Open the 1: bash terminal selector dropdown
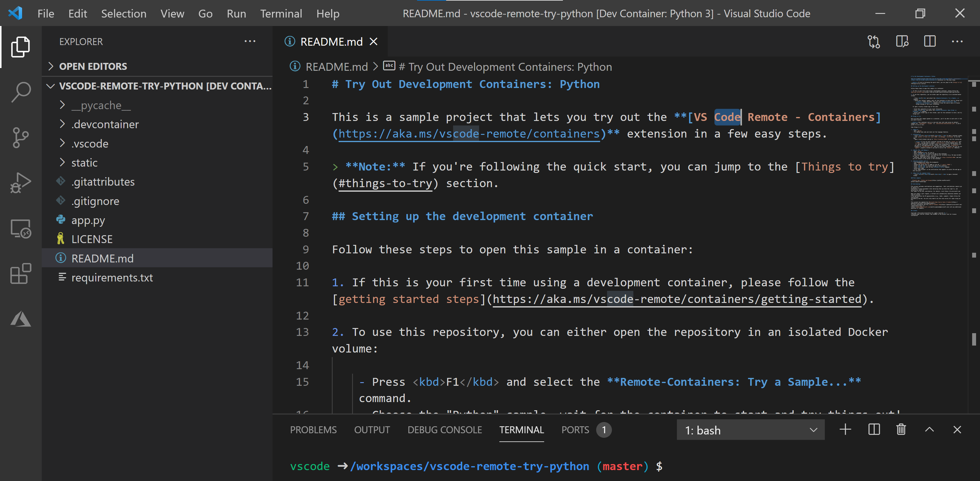Image resolution: width=980 pixels, height=481 pixels. point(750,430)
